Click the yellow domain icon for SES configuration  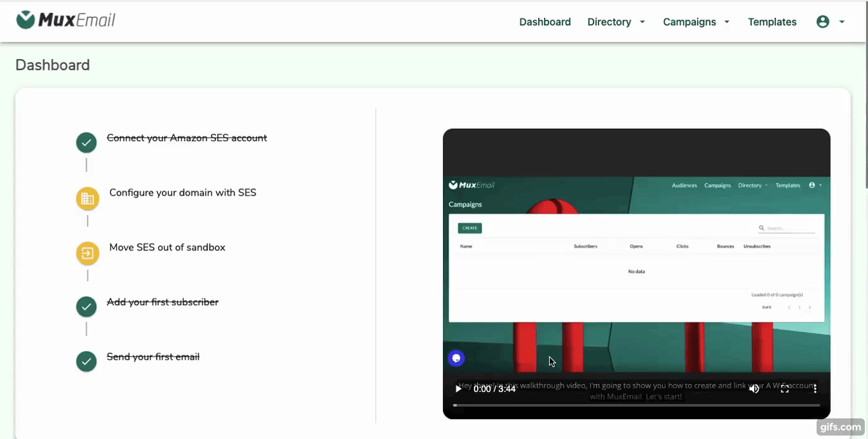87,199
